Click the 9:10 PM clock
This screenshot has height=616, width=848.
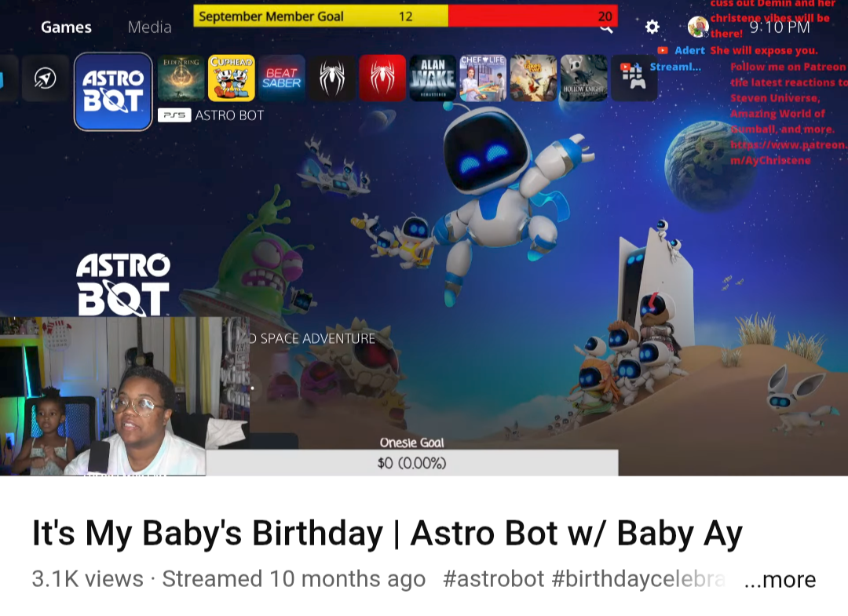[780, 27]
